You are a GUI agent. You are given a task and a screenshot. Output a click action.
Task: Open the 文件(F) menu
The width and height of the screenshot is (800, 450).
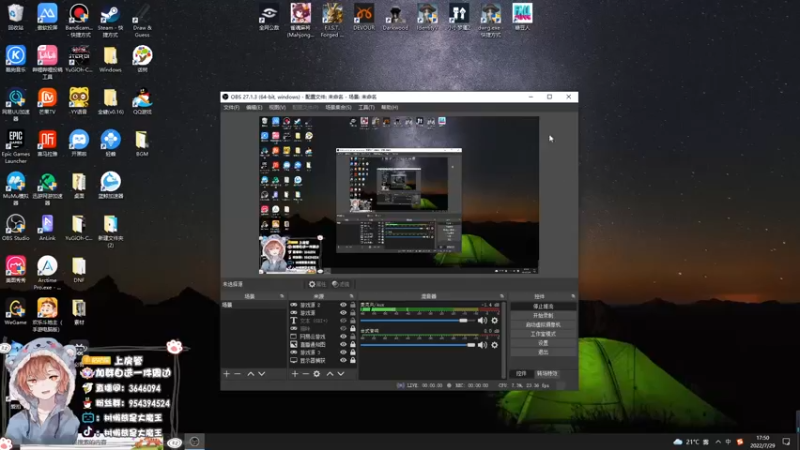pyautogui.click(x=231, y=108)
